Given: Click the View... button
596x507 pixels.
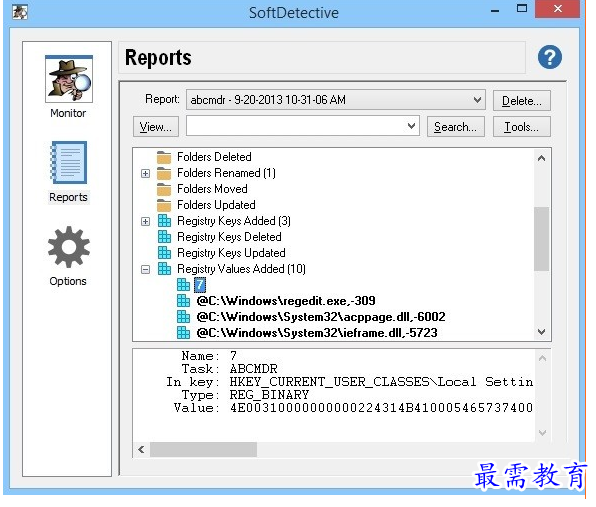Looking at the screenshot, I should tap(156, 127).
